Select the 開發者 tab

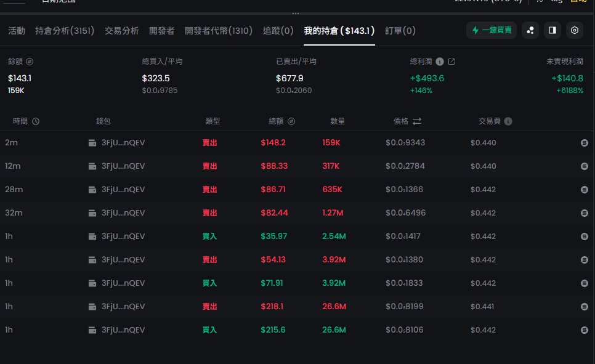click(x=161, y=31)
